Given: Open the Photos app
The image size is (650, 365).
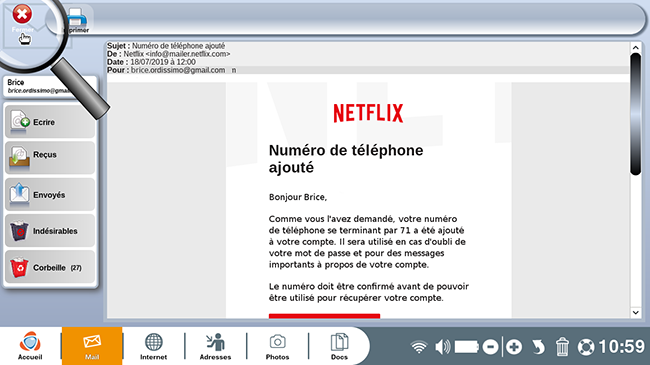Looking at the screenshot, I should pos(277,346).
